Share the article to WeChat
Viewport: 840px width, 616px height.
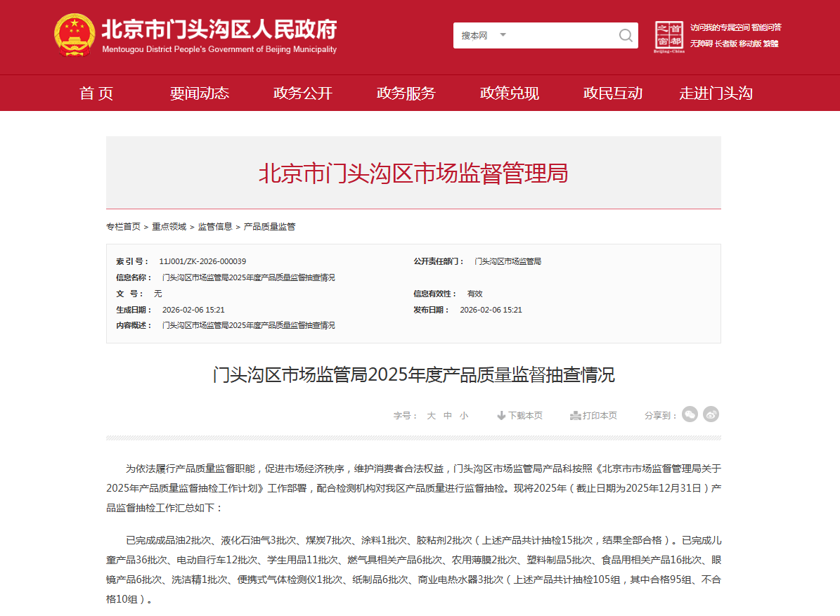click(x=690, y=414)
